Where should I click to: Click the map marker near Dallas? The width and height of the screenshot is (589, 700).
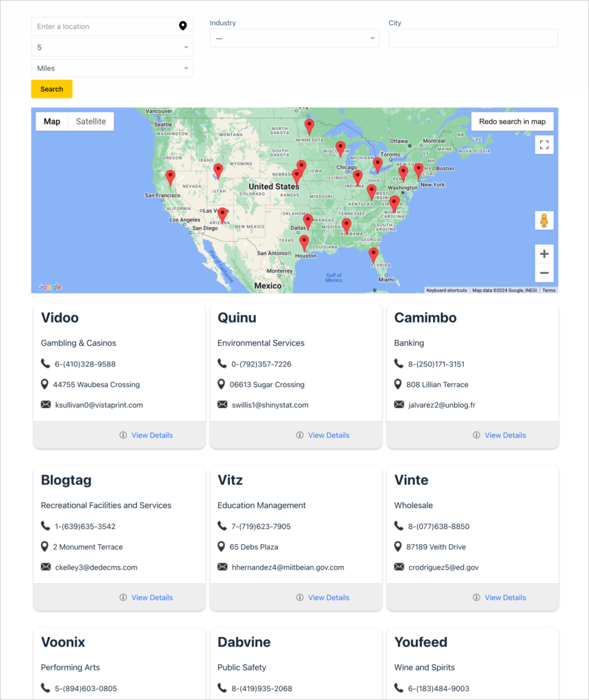click(x=307, y=222)
